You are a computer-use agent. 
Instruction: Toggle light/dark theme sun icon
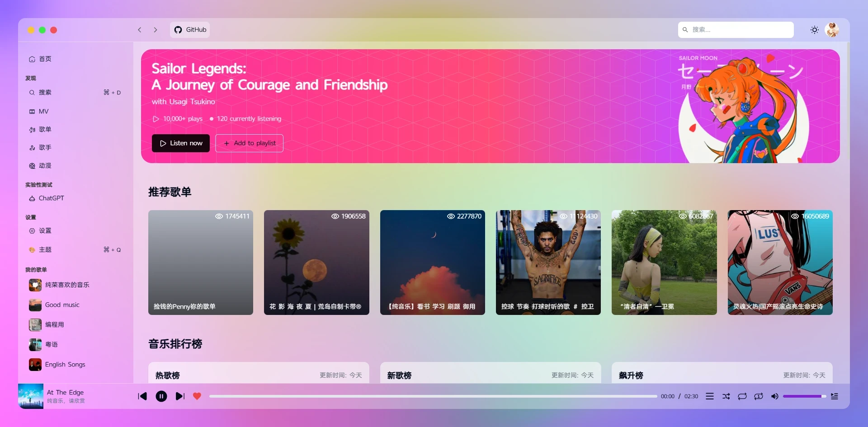[814, 30]
